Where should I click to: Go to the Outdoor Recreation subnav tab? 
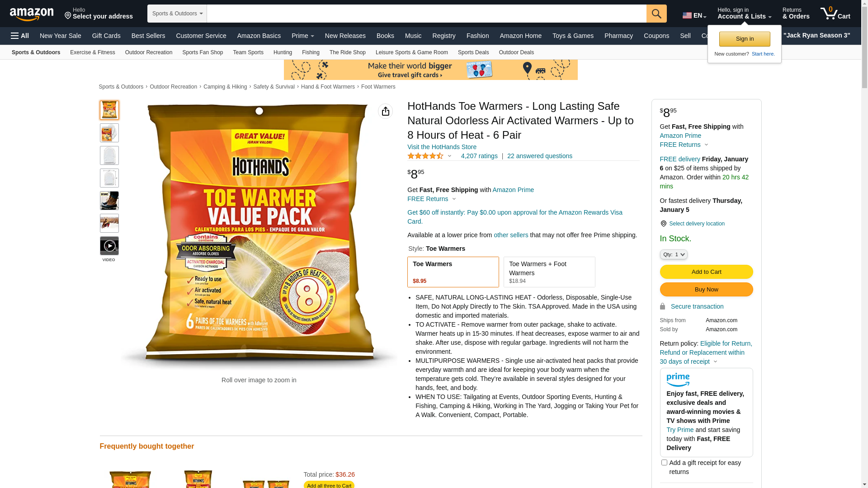(x=149, y=52)
